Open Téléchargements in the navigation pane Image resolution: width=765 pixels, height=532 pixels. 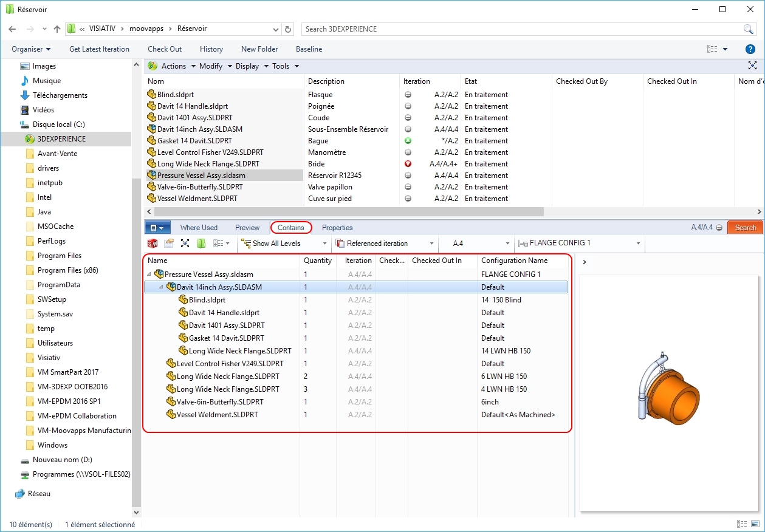click(60, 95)
